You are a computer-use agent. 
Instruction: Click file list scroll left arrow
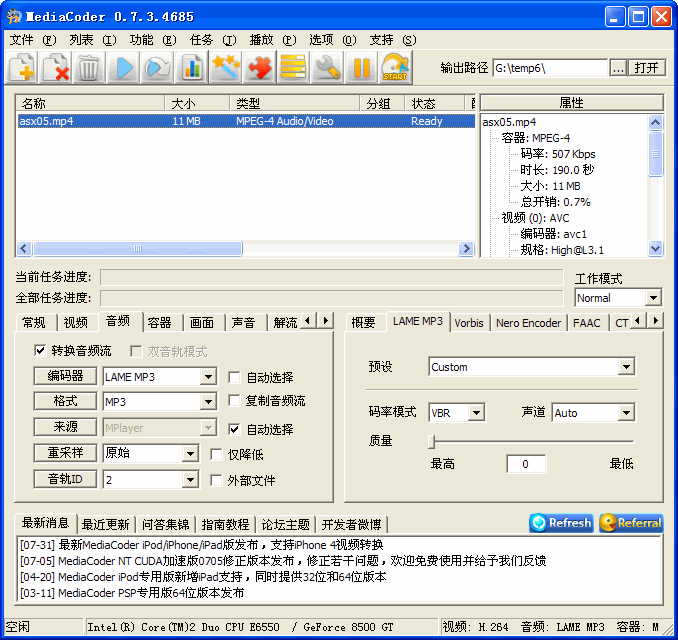(x=24, y=249)
